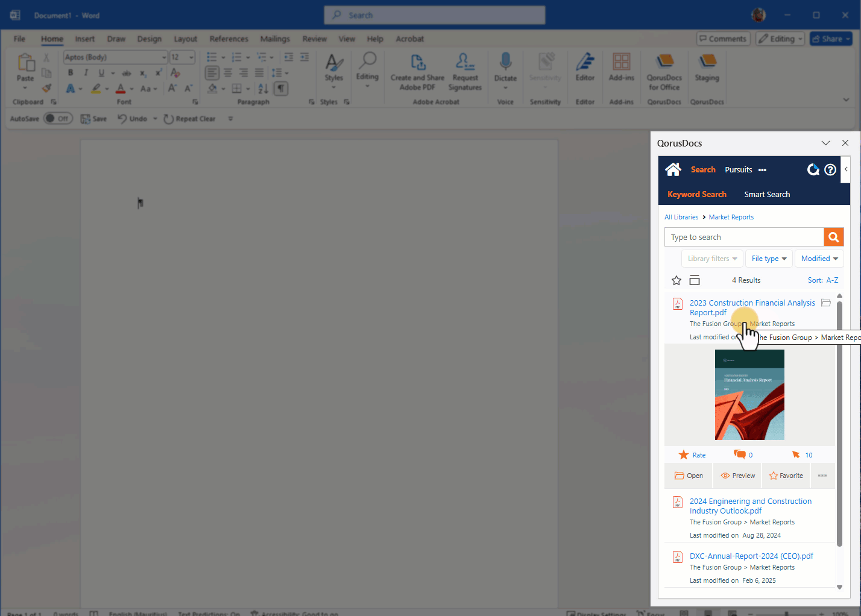
Task: Toggle Bold formatting
Action: point(71,73)
